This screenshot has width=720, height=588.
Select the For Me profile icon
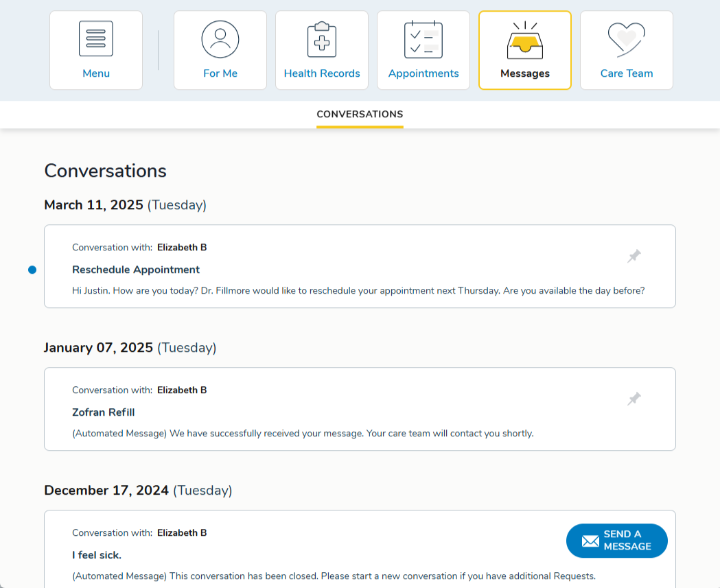point(220,39)
